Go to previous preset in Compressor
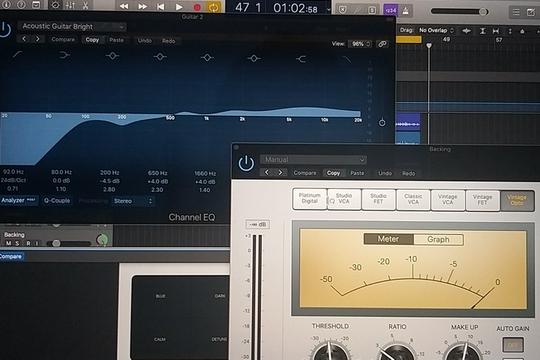 [x=267, y=172]
